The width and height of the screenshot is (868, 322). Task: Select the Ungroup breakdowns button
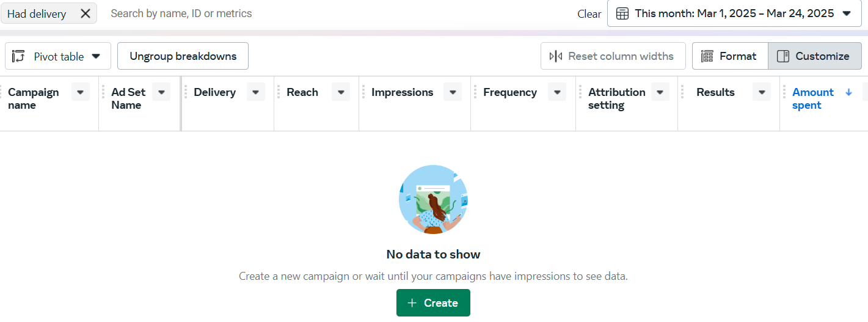(183, 56)
